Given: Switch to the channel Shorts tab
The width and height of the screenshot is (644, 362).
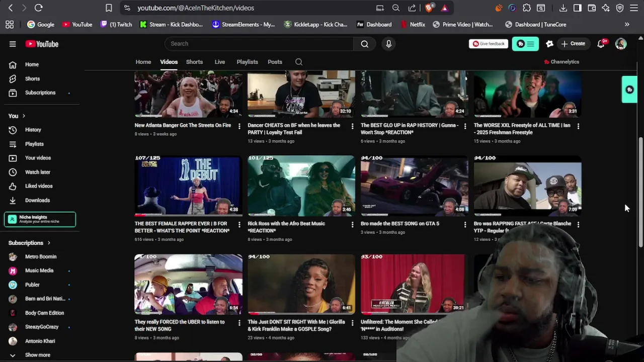Looking at the screenshot, I should click(194, 62).
